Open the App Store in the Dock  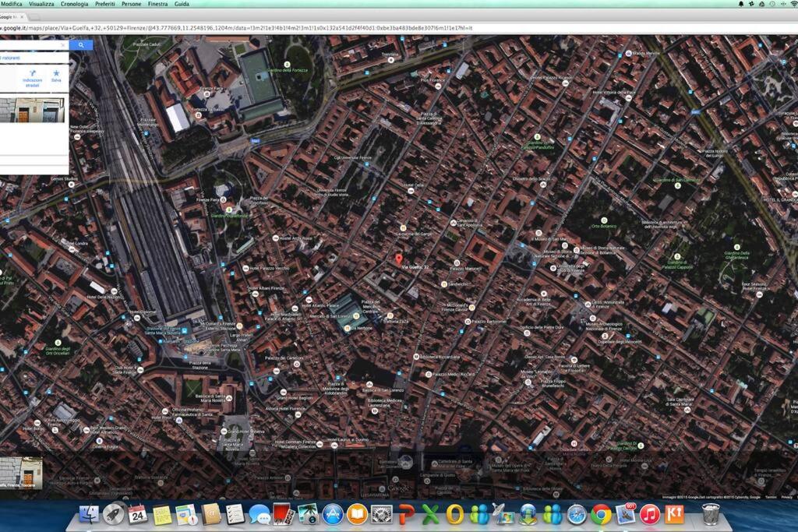click(x=333, y=514)
